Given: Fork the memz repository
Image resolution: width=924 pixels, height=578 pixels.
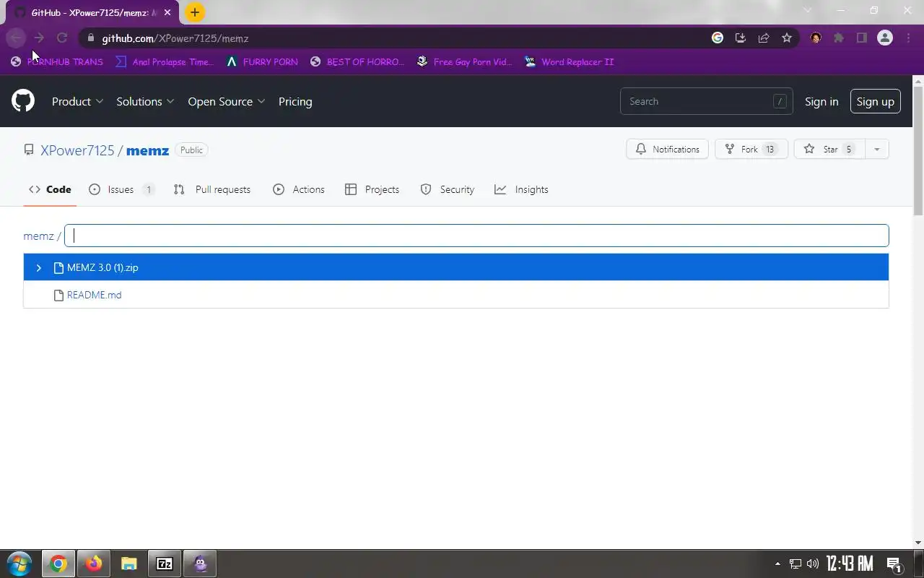Looking at the screenshot, I should click(751, 150).
